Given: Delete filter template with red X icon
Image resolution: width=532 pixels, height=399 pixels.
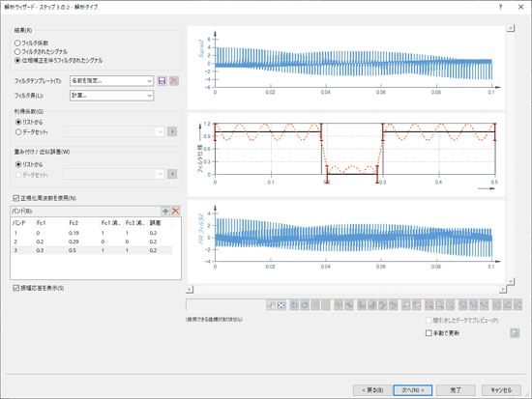Looking at the screenshot, I should click(x=174, y=81).
